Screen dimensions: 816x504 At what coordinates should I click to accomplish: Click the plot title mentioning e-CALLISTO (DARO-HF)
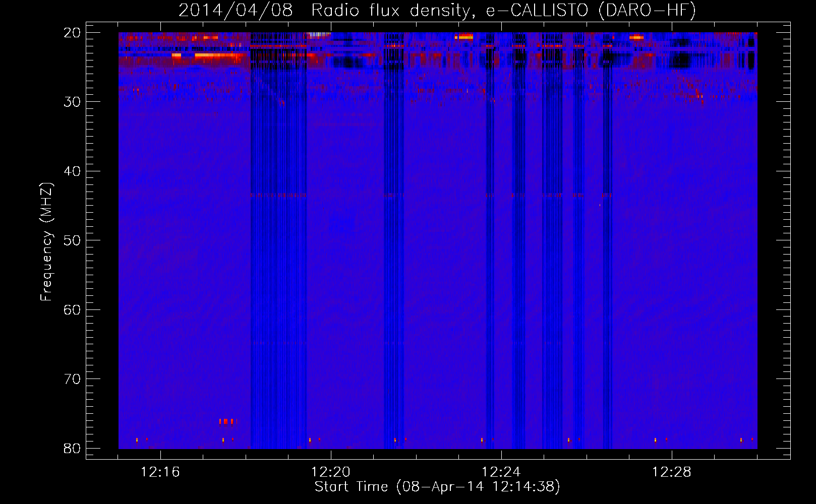(x=437, y=10)
